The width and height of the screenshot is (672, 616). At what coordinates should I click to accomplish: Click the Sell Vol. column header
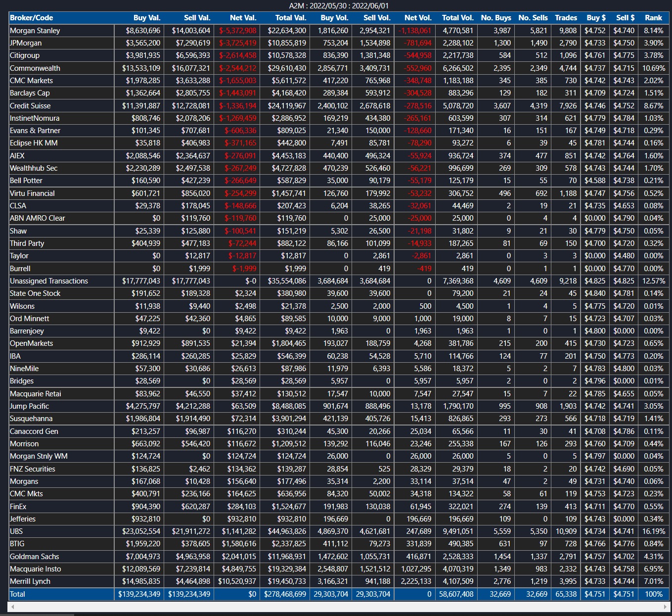[377, 18]
